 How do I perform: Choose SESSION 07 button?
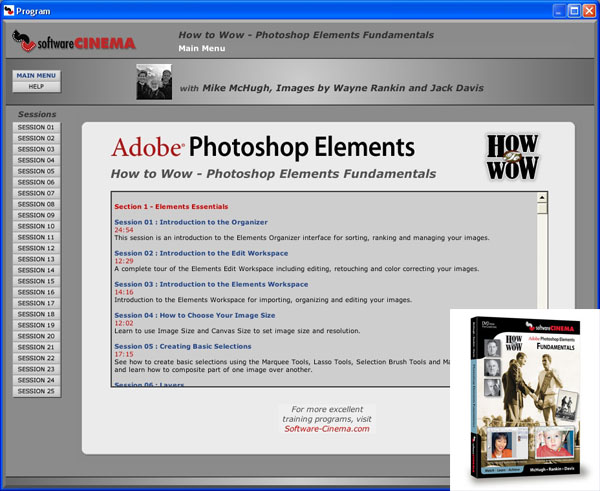[36, 193]
